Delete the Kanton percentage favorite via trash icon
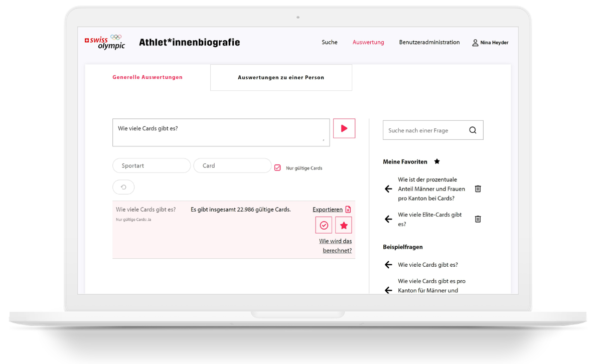This screenshot has height=364, width=602. click(x=478, y=189)
